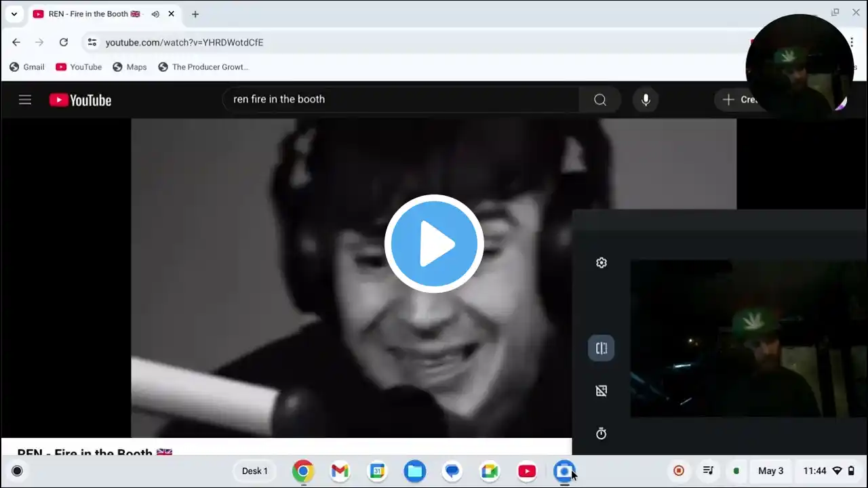Launch Google Calendar from the shelf
The height and width of the screenshot is (488, 868).
click(378, 471)
